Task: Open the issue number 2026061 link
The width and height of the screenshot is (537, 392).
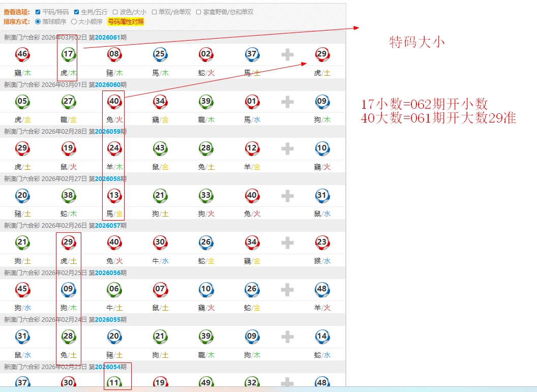Action: click(107, 38)
